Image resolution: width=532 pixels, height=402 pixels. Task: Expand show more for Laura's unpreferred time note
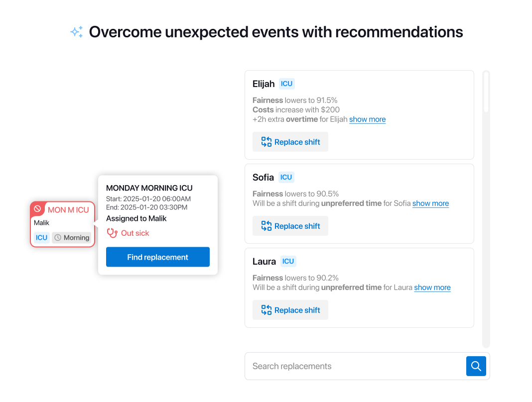(432, 287)
